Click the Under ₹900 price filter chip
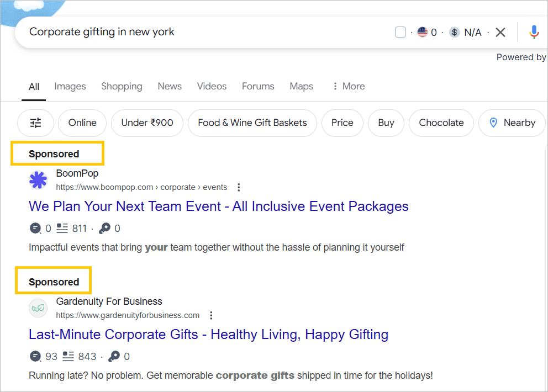 147,123
